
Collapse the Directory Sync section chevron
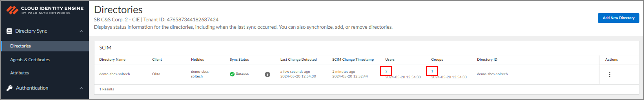click(x=81, y=31)
